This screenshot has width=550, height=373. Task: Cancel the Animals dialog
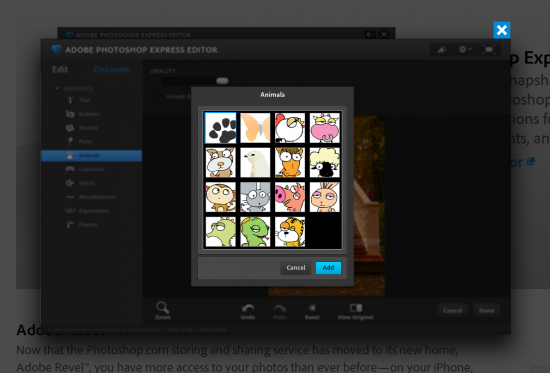point(296,268)
